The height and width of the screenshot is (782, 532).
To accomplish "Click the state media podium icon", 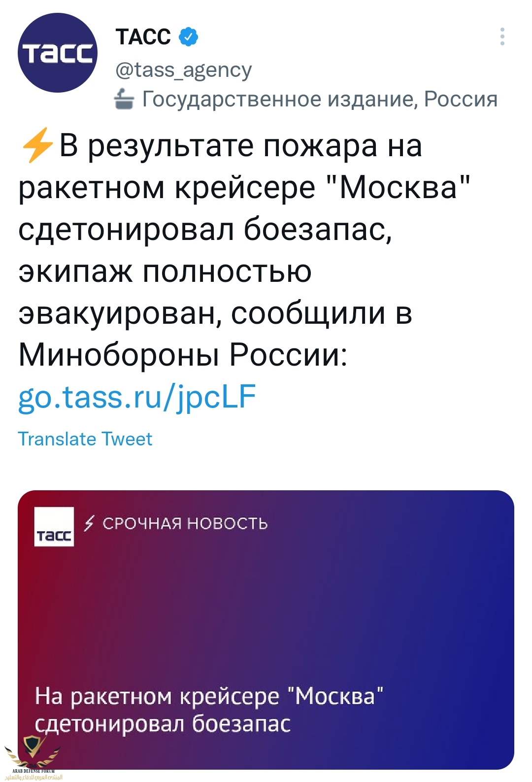I will coord(124,99).
